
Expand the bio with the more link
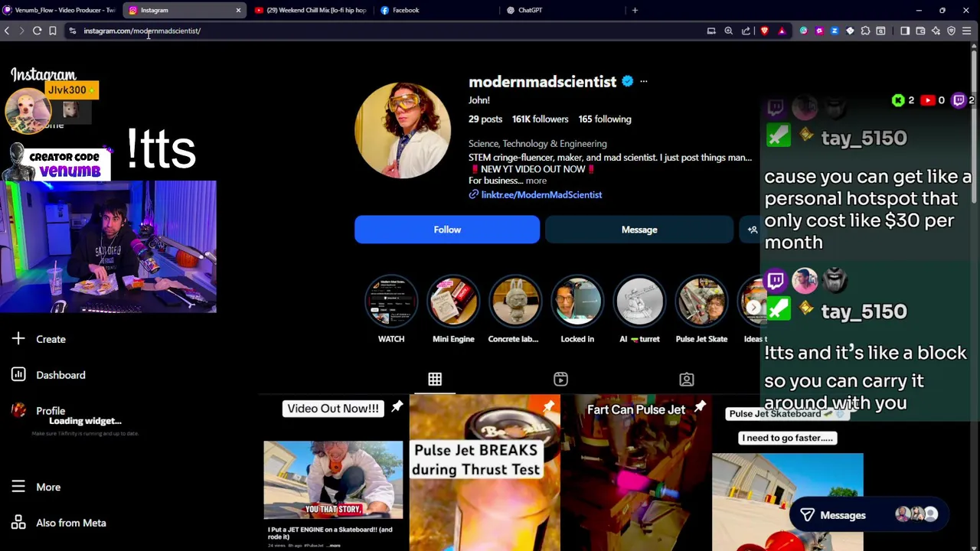point(536,181)
